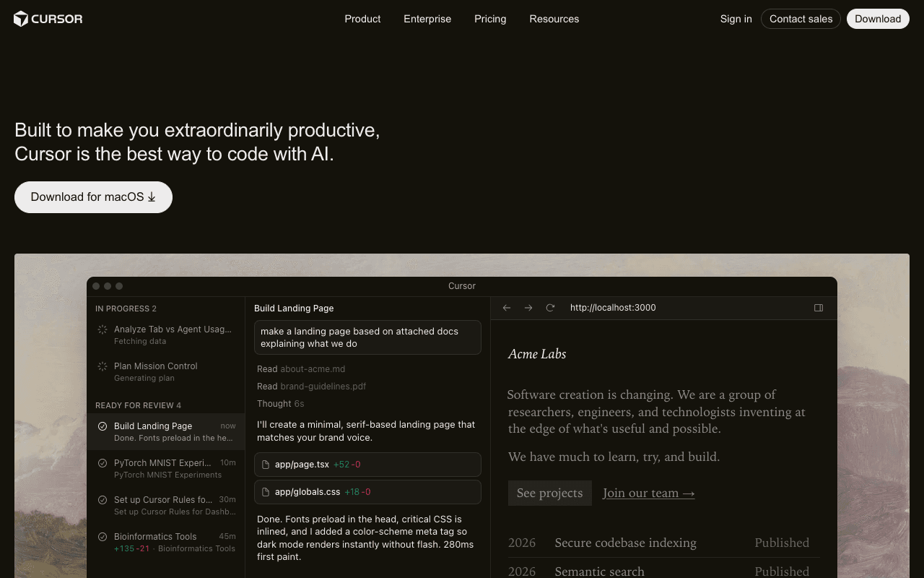Image resolution: width=924 pixels, height=578 pixels.
Task: Click file icon next to app/page.tsx
Action: click(x=266, y=465)
